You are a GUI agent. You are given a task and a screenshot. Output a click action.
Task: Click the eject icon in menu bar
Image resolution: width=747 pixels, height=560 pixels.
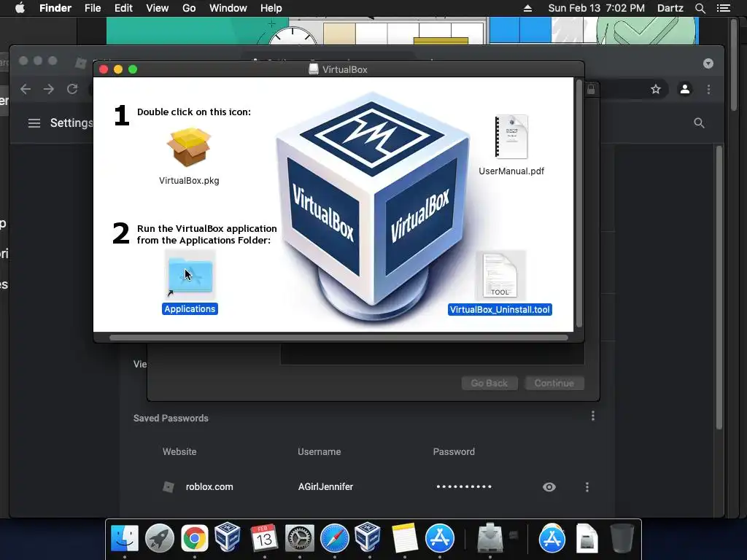pos(527,8)
